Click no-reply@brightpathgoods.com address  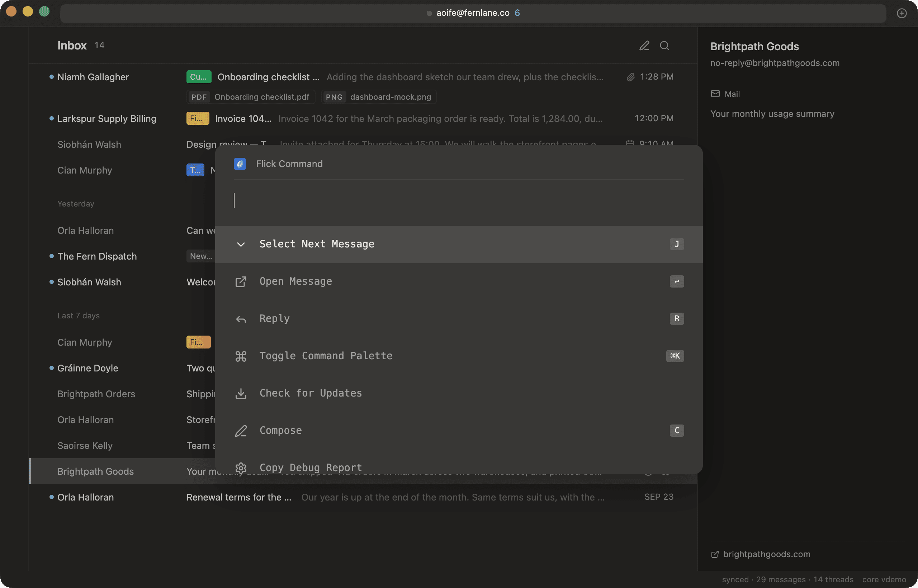coord(775,63)
